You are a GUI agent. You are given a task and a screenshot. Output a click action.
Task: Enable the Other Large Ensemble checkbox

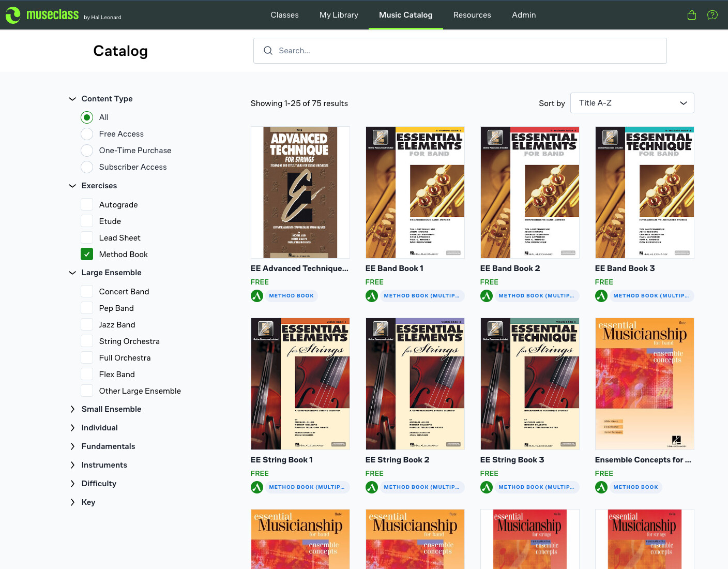[87, 391]
